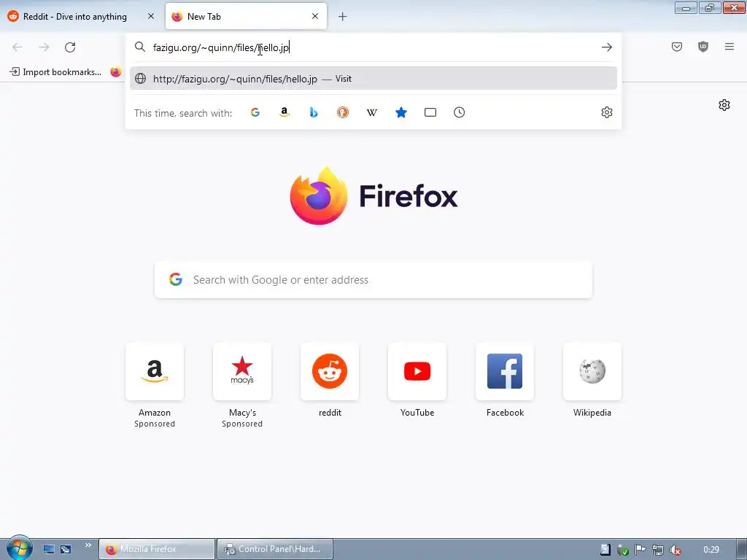Search this time with Wikipedia

click(371, 112)
